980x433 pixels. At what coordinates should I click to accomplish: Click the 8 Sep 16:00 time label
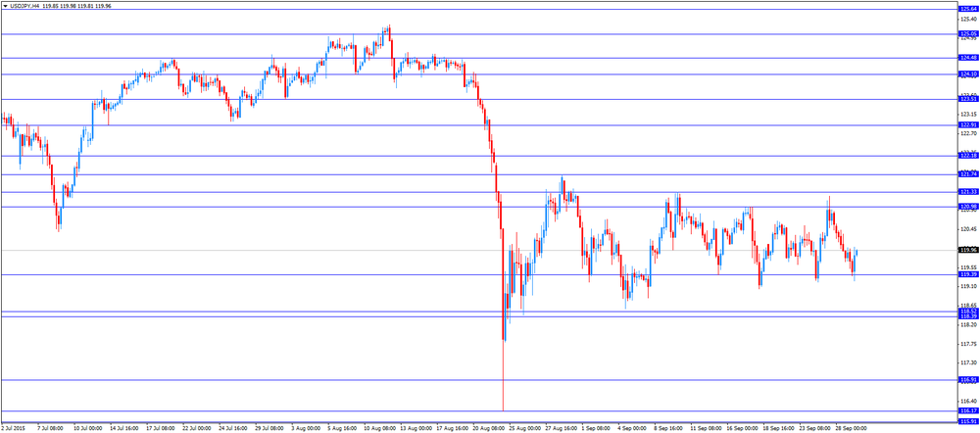(668, 429)
